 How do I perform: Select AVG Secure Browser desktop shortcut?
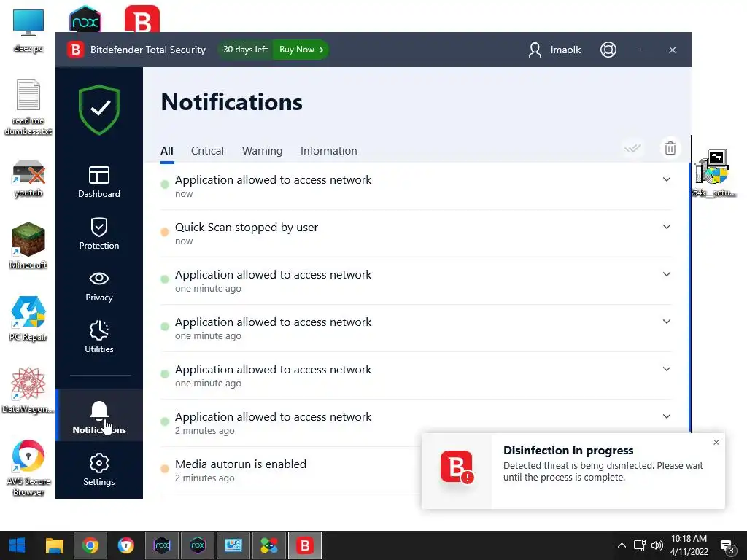coord(28,468)
